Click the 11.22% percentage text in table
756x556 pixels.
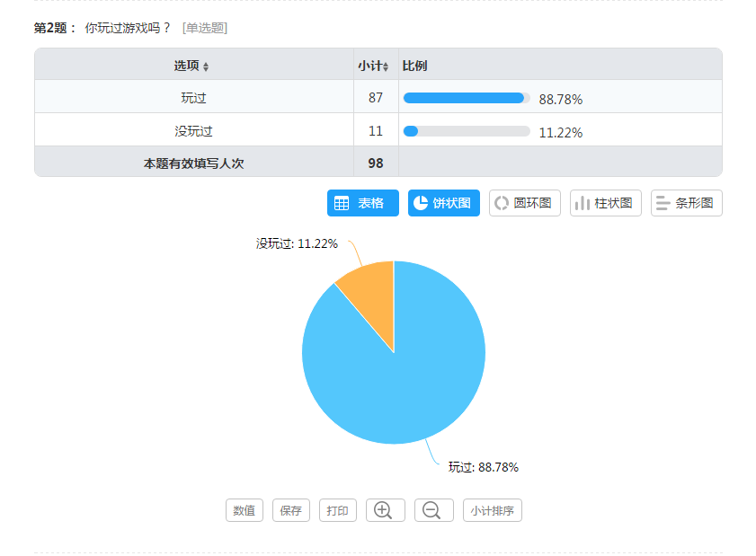(x=561, y=133)
